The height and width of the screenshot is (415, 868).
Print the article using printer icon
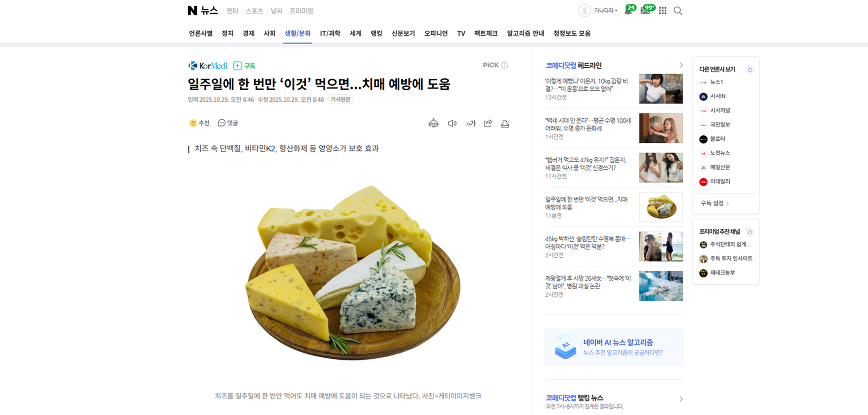coord(505,123)
